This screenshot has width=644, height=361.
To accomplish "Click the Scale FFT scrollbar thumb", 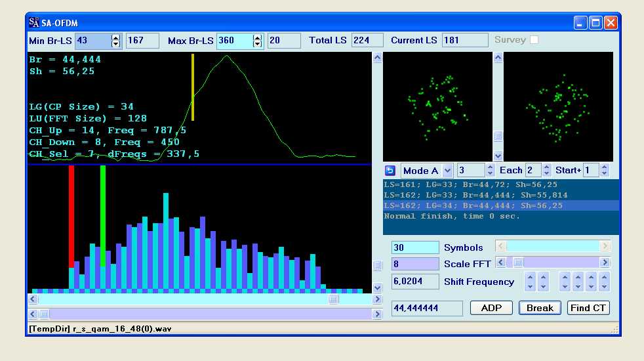I will [518, 263].
